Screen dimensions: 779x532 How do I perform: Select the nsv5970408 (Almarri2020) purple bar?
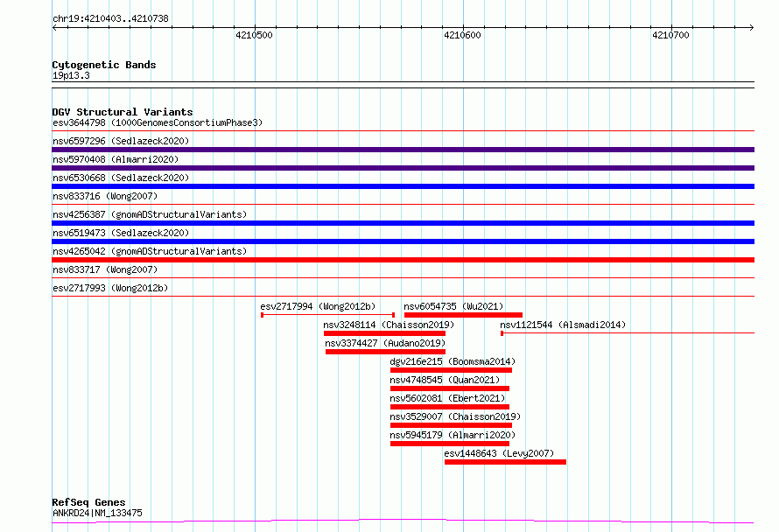click(403, 168)
